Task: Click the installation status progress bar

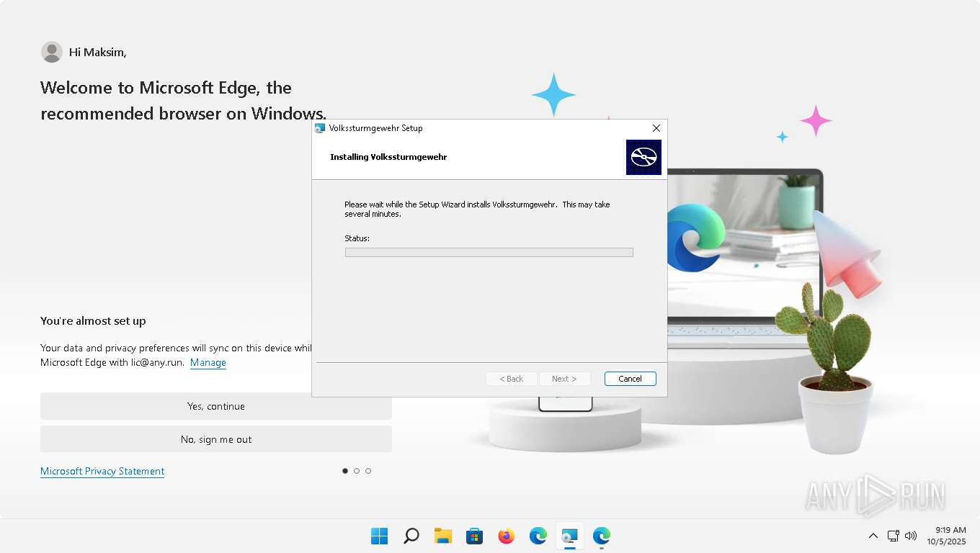Action: [x=489, y=252]
